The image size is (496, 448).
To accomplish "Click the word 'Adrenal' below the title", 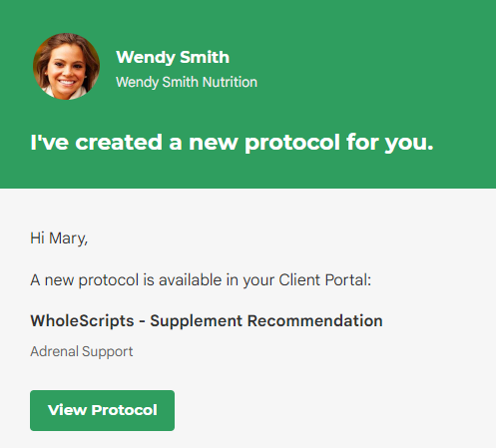I will (x=54, y=351).
